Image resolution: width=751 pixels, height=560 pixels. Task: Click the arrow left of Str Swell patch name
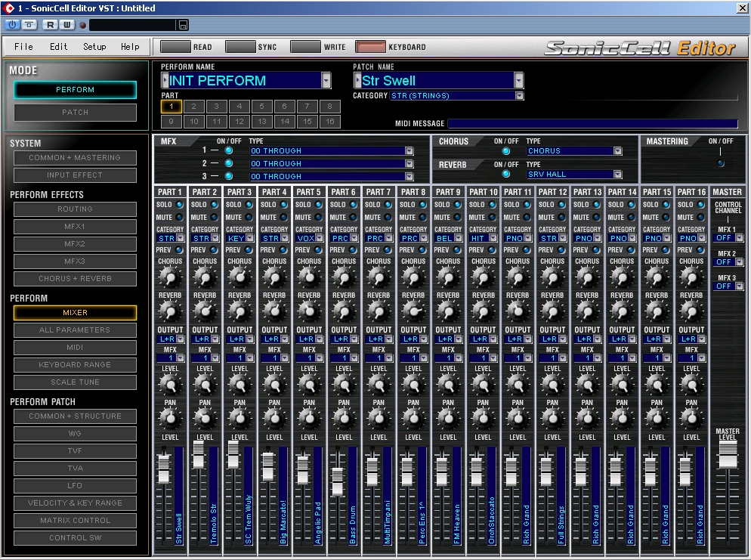click(x=357, y=80)
